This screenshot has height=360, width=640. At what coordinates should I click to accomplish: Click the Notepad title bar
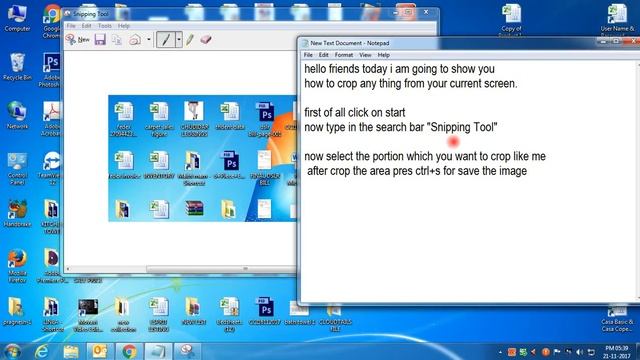click(449, 43)
